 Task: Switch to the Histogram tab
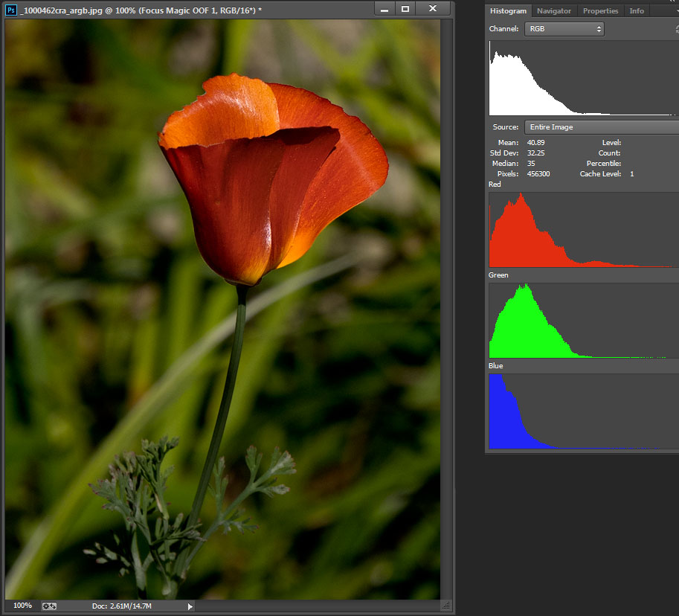click(508, 11)
